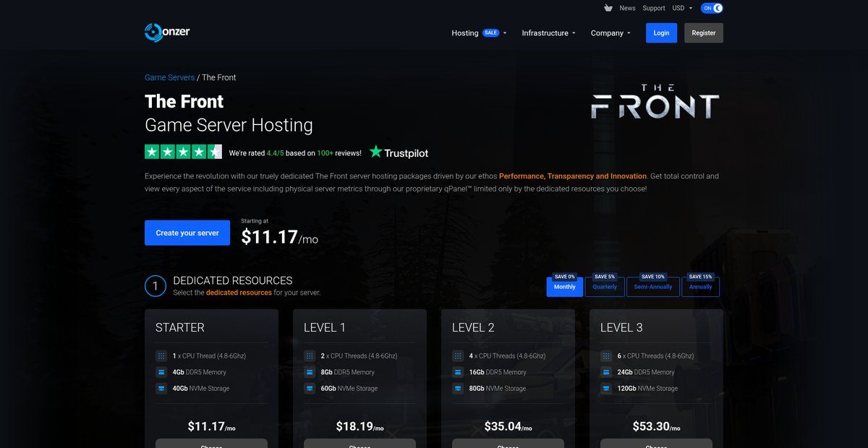Go to Game Servers breadcrumb
The height and width of the screenshot is (448, 868).
pos(169,77)
